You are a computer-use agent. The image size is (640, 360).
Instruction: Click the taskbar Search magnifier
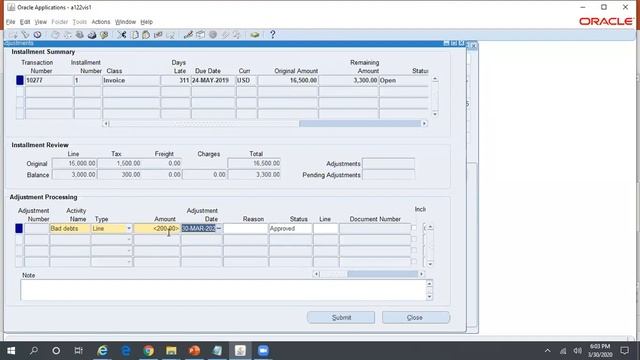[34, 350]
